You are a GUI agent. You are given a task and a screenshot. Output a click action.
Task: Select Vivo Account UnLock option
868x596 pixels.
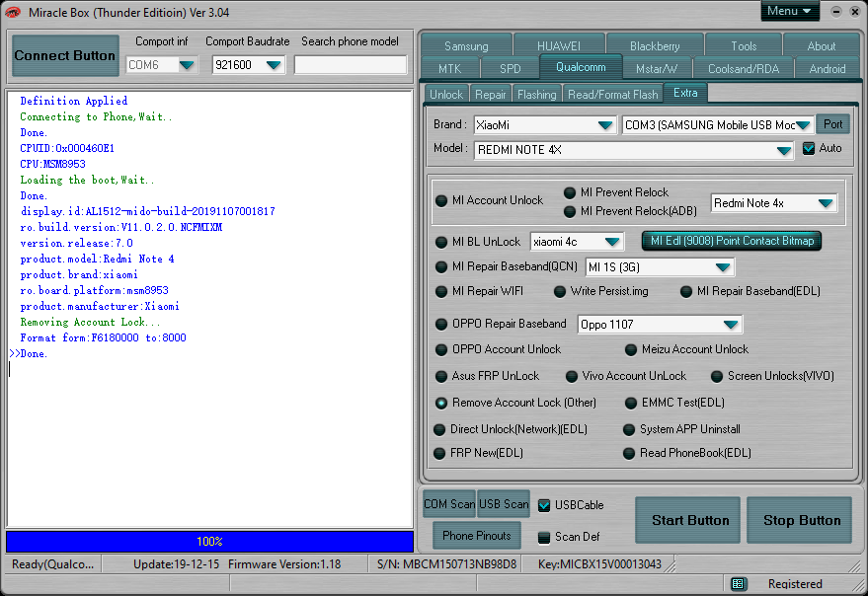[572, 376]
